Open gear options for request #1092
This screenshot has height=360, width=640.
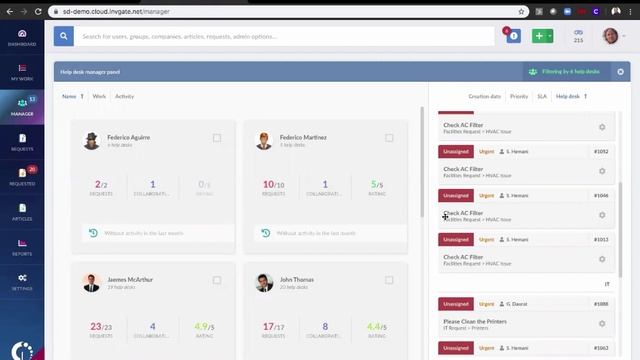pos(602,171)
